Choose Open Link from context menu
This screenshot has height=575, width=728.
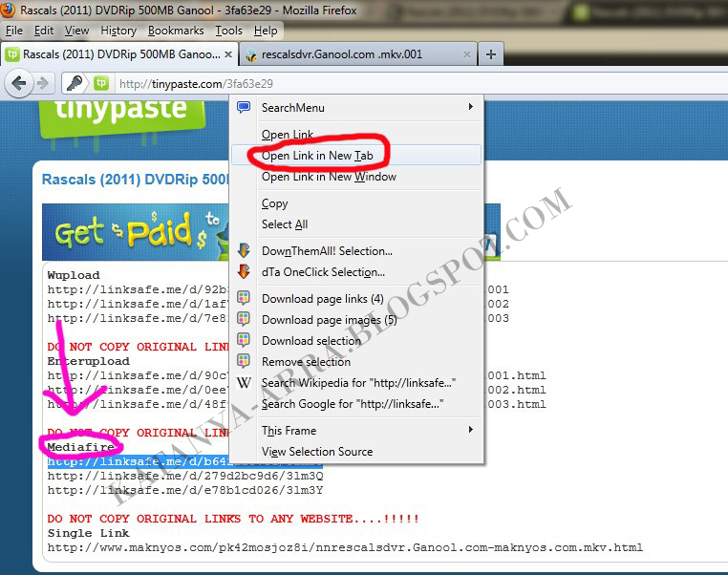(x=356, y=135)
